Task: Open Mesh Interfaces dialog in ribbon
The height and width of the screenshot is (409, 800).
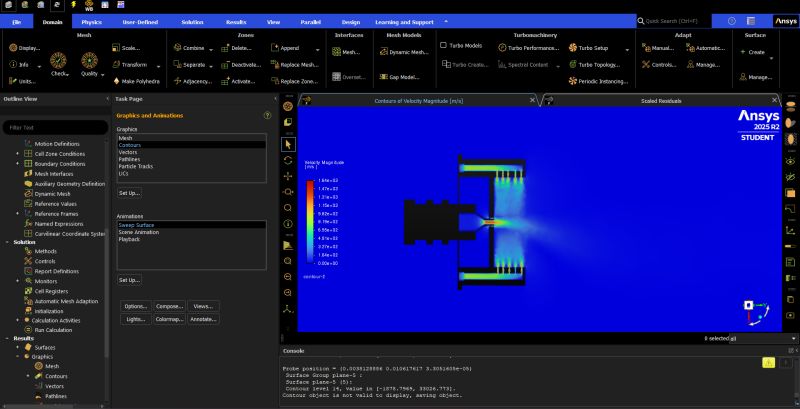Action: [x=346, y=52]
